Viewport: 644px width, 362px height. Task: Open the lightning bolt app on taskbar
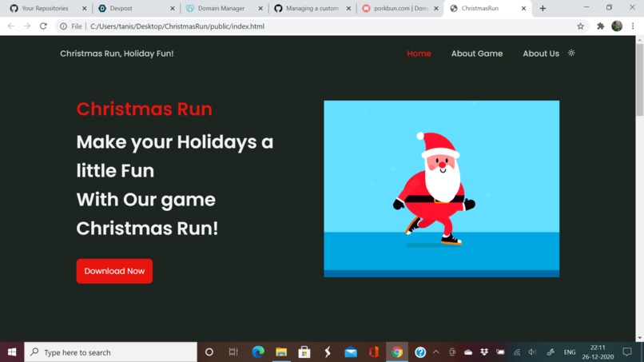coord(328,352)
